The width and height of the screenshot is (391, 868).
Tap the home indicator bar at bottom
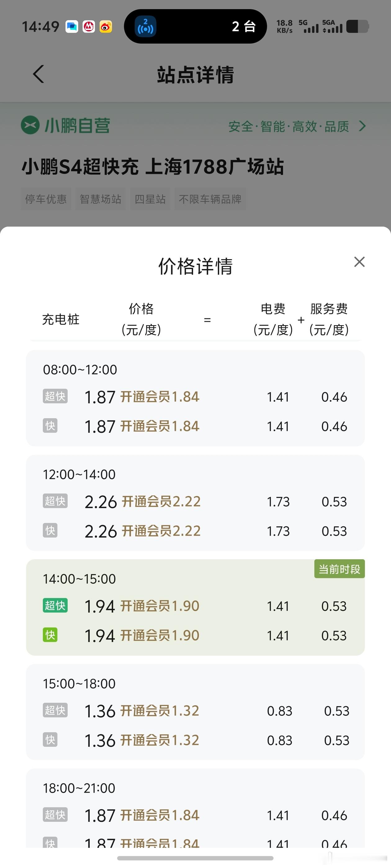[x=195, y=858]
